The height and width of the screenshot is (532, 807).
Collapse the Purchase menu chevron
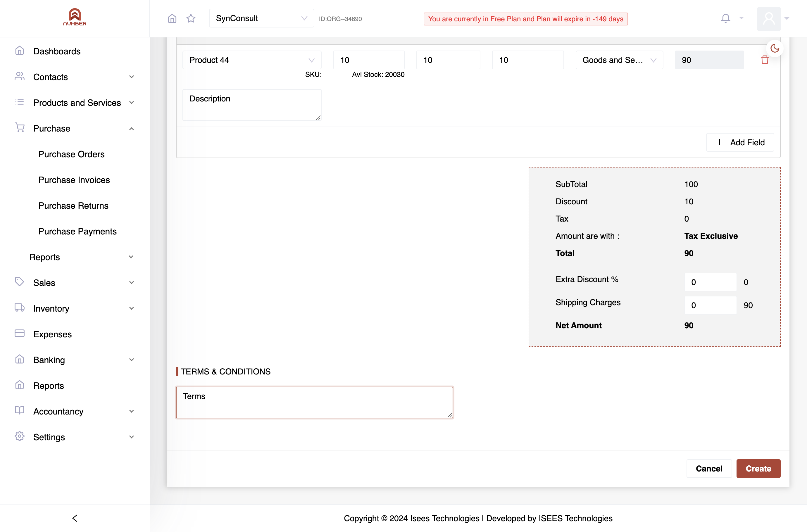132,129
